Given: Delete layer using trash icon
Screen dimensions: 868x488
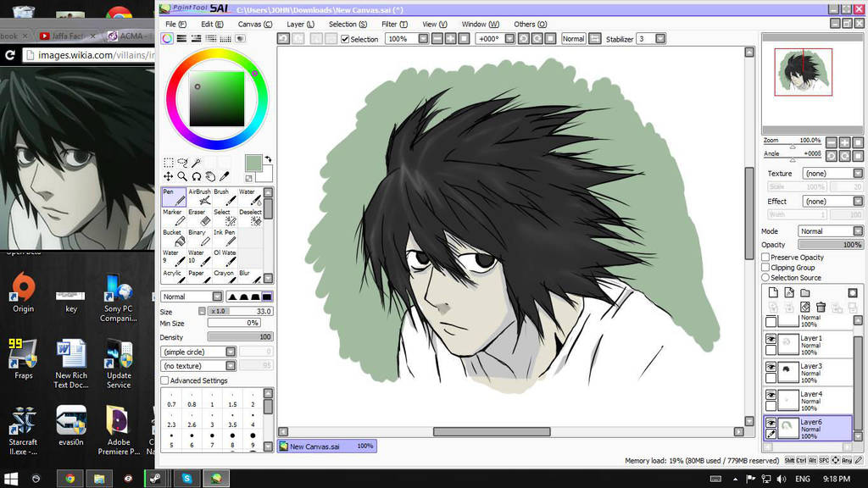Looking at the screenshot, I should (x=821, y=307).
